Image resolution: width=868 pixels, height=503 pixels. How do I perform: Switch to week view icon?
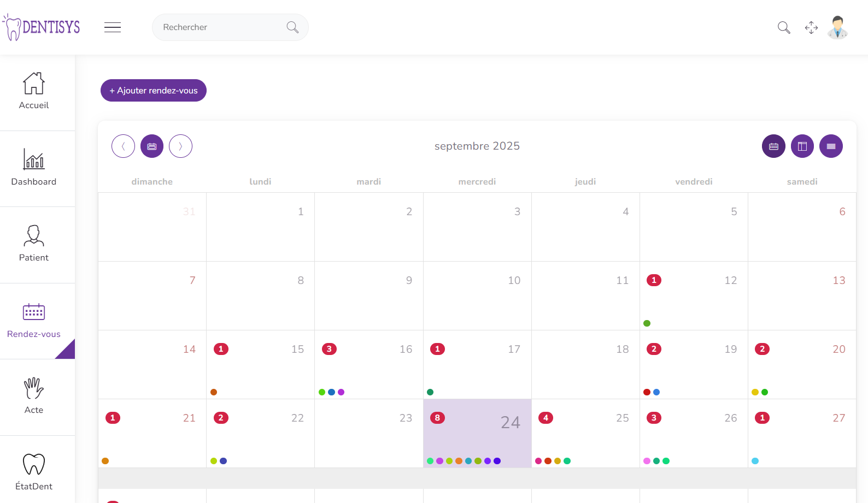tap(802, 146)
